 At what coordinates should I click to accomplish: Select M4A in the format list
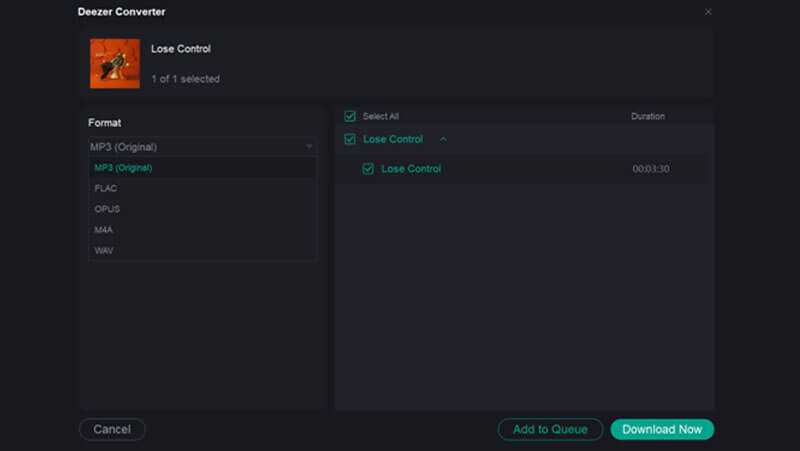pyautogui.click(x=105, y=230)
